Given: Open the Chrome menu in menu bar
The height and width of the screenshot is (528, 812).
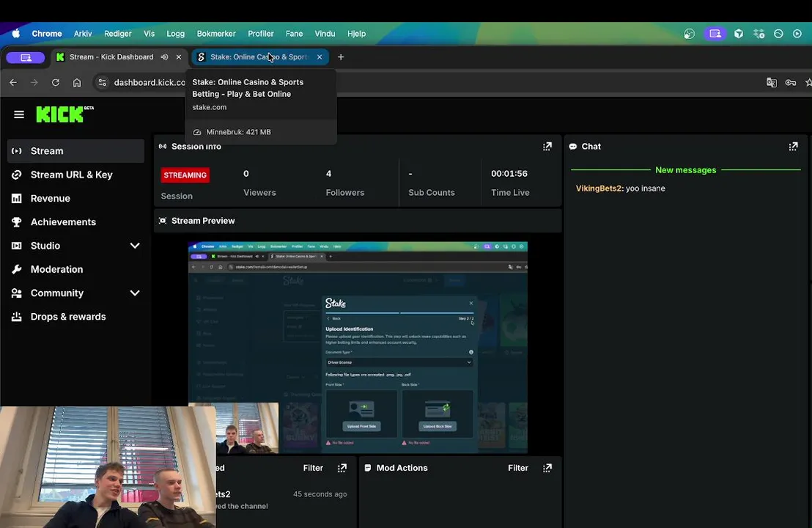Looking at the screenshot, I should pyautogui.click(x=47, y=34).
